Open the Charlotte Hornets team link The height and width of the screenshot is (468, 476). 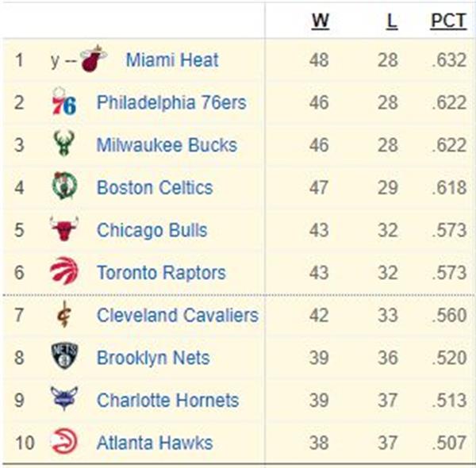click(x=167, y=400)
